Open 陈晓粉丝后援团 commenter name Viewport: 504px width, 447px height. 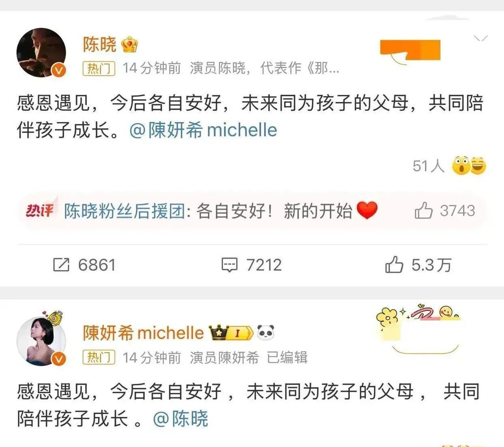[124, 211]
